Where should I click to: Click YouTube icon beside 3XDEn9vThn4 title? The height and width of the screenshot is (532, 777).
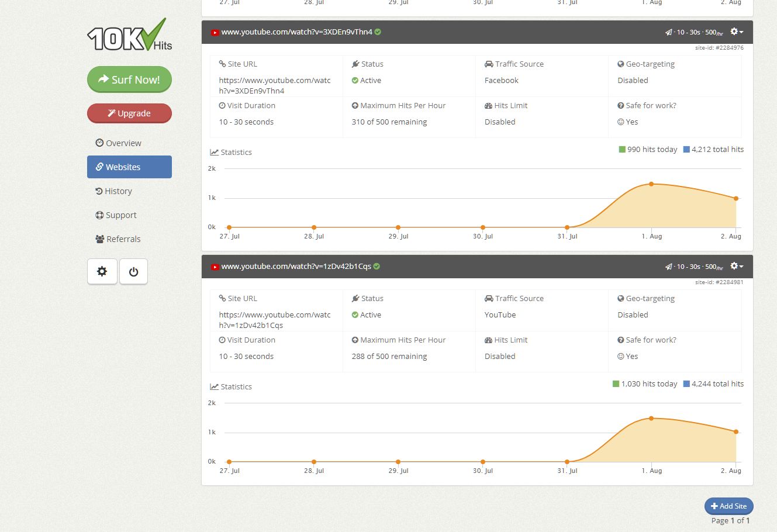point(215,33)
